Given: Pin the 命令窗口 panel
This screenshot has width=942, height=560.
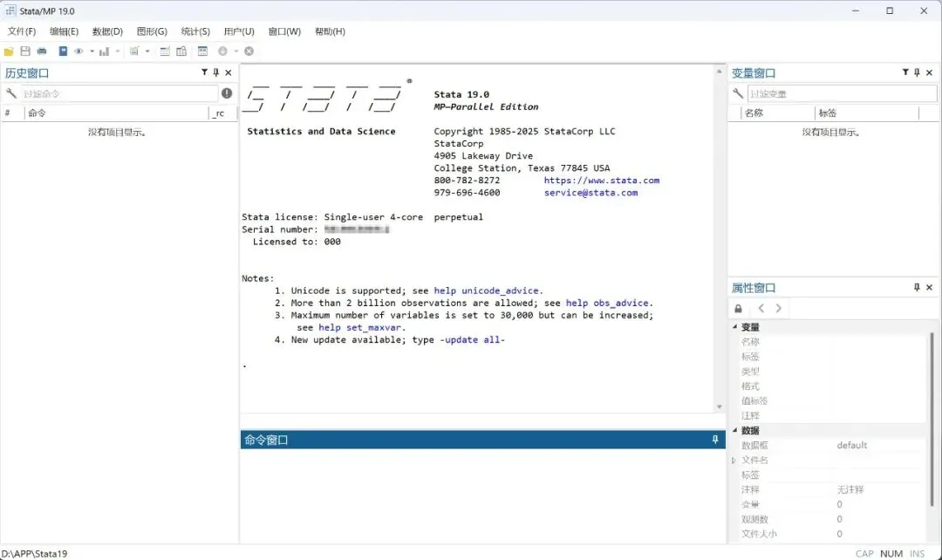Looking at the screenshot, I should click(x=715, y=440).
